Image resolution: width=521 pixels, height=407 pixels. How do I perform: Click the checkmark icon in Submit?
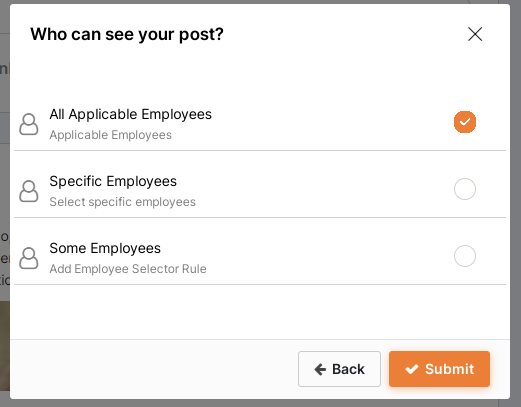tap(412, 369)
